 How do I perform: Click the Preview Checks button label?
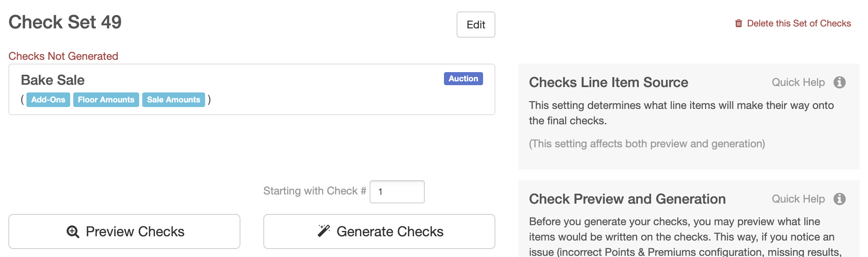[135, 232]
